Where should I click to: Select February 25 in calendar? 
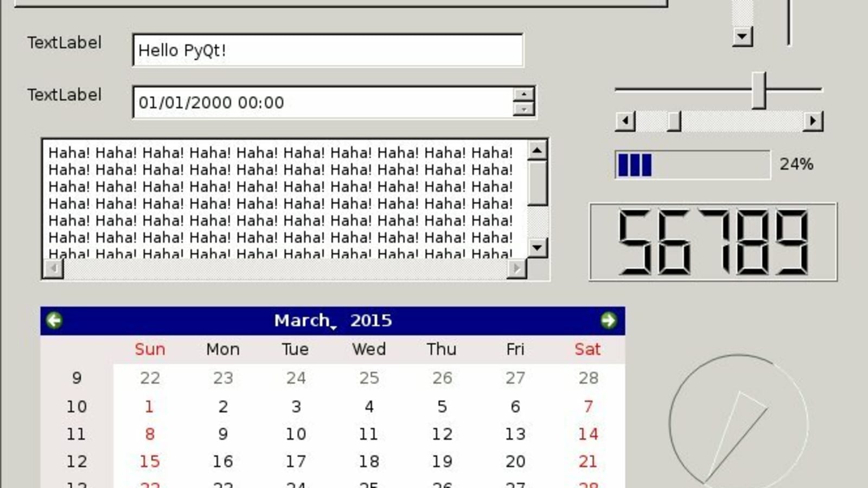(369, 378)
